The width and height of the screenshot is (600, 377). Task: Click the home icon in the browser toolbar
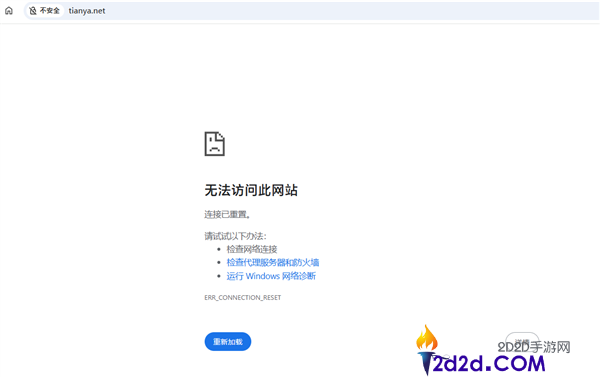(9, 11)
